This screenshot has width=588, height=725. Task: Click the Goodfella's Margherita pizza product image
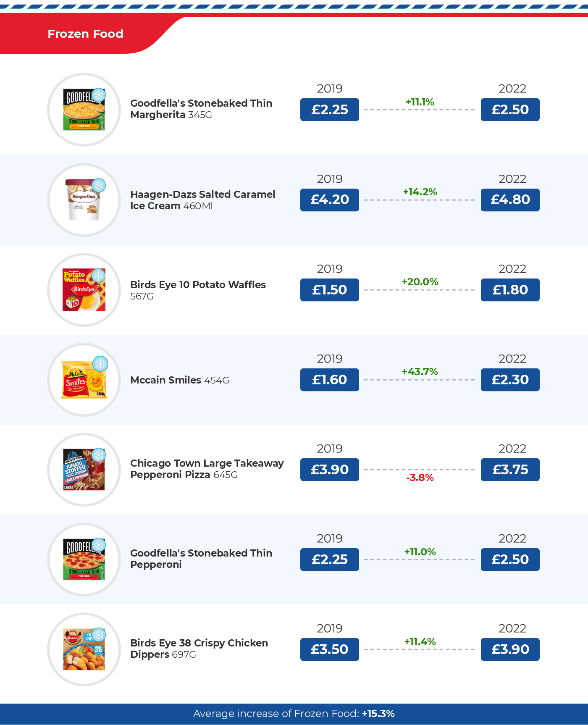(84, 110)
